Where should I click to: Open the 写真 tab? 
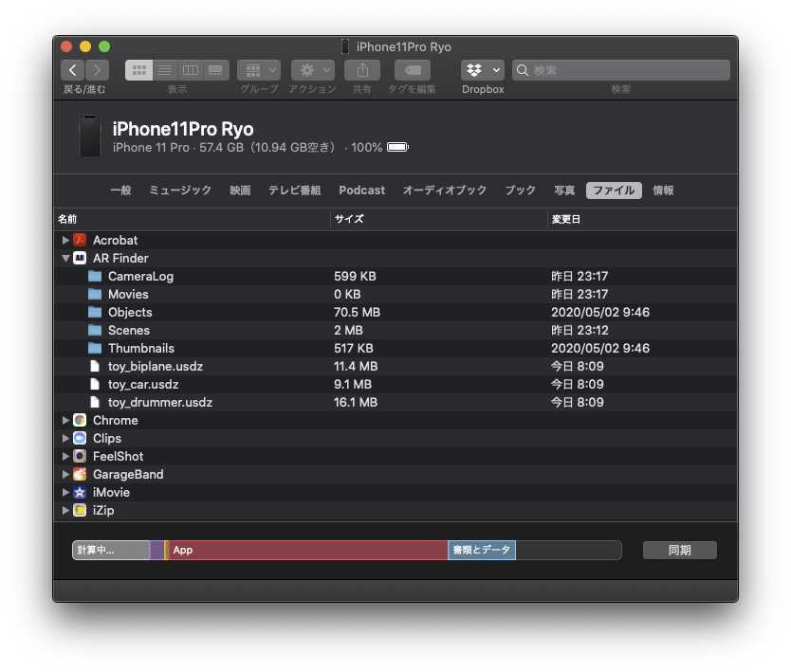tap(564, 191)
